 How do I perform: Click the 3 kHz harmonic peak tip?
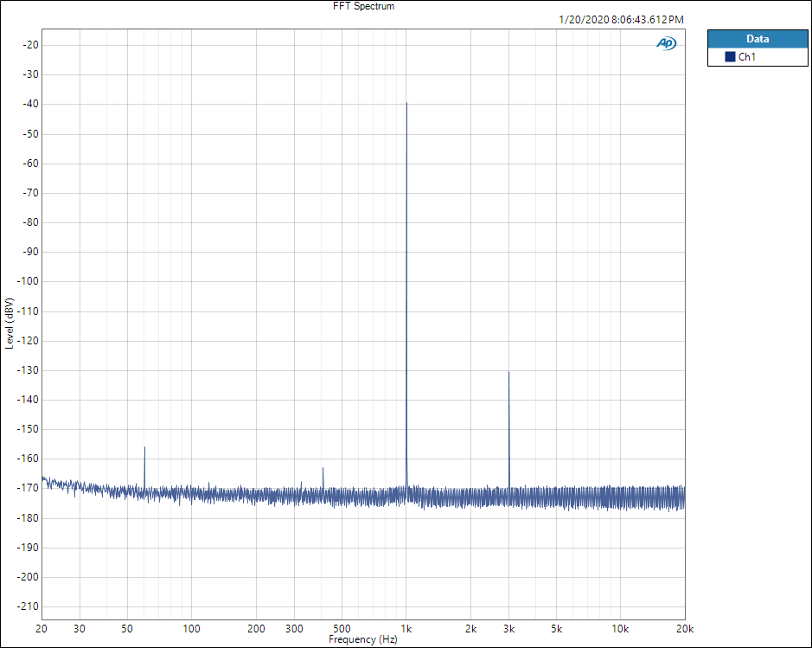point(509,372)
